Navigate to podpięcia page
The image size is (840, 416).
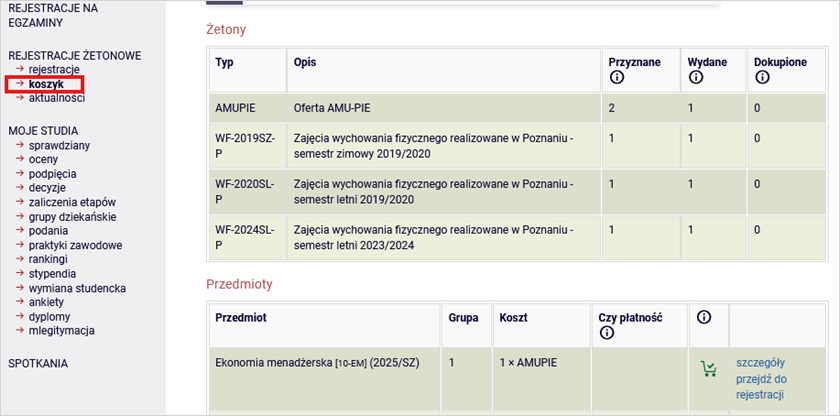coord(52,173)
